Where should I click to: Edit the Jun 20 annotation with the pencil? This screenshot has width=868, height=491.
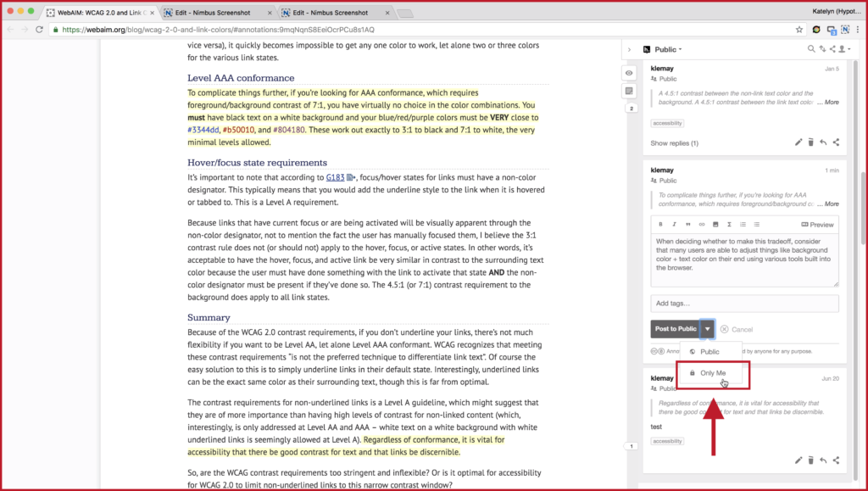tap(798, 460)
